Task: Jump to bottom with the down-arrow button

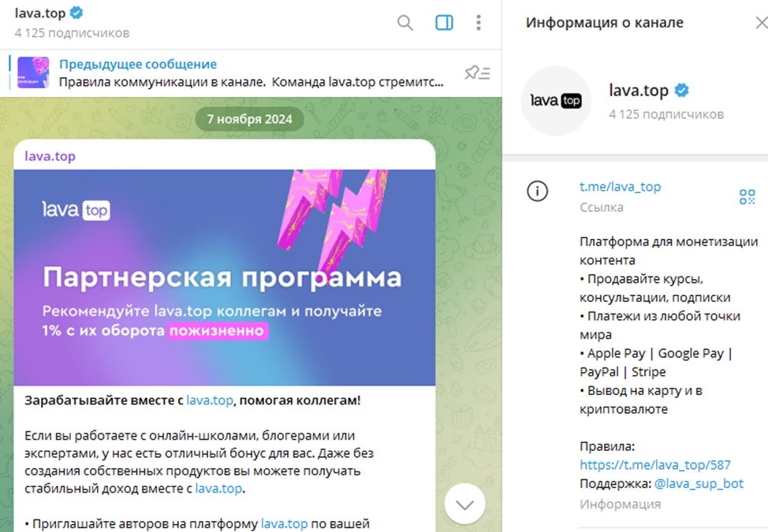Action: coord(464,504)
